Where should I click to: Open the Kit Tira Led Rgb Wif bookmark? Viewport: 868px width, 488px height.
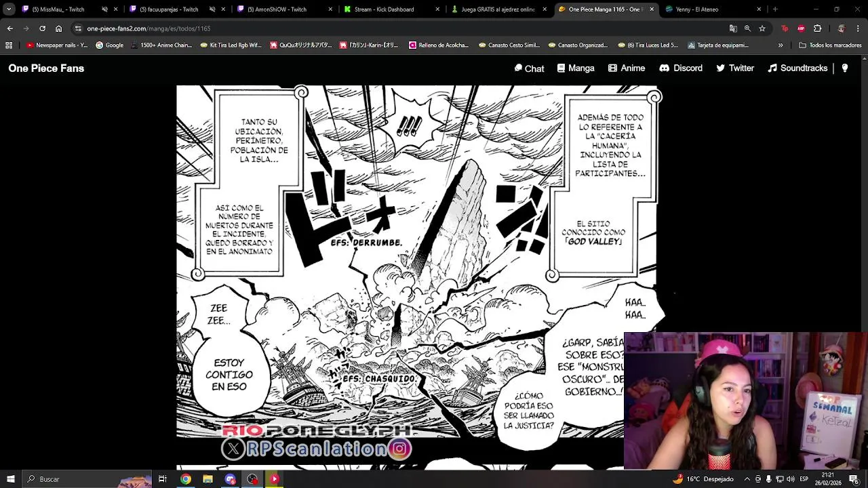coord(231,45)
